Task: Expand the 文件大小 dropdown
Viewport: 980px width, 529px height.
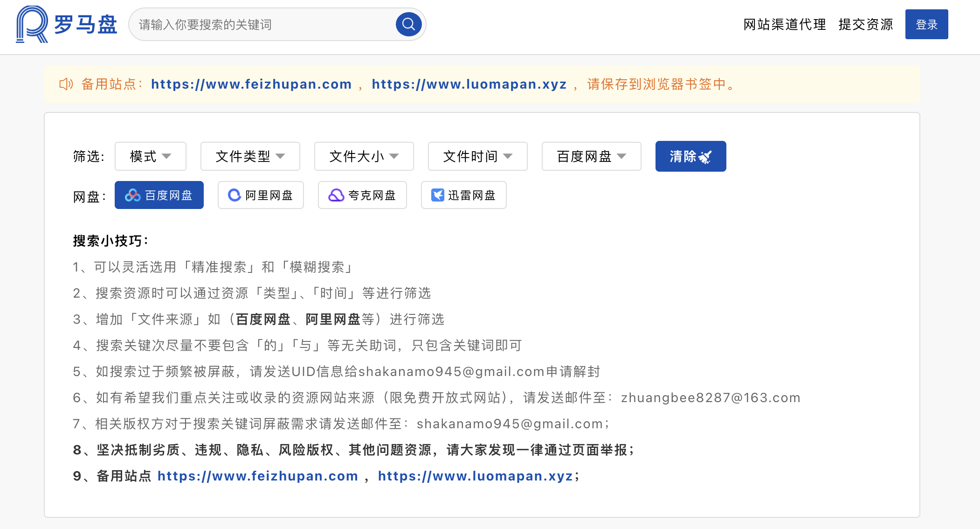Action: coord(364,156)
